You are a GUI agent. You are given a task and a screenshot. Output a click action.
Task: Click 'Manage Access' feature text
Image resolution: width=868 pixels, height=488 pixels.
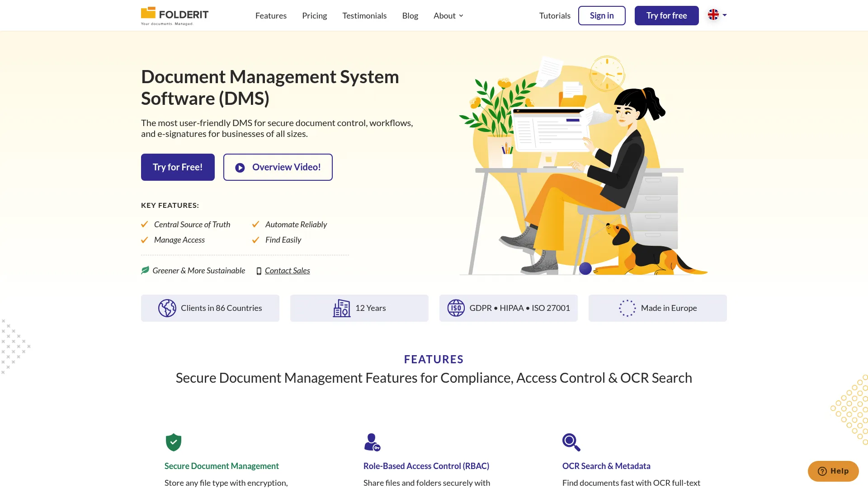(179, 240)
